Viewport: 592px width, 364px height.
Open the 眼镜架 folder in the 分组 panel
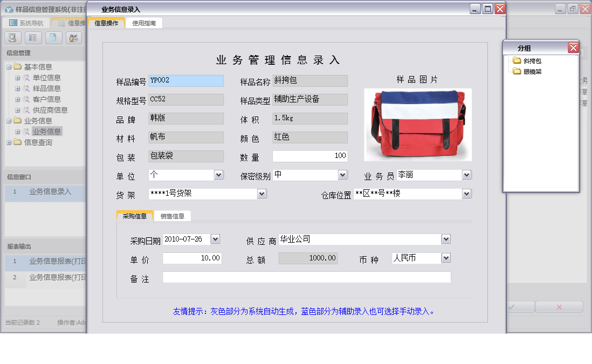click(533, 71)
